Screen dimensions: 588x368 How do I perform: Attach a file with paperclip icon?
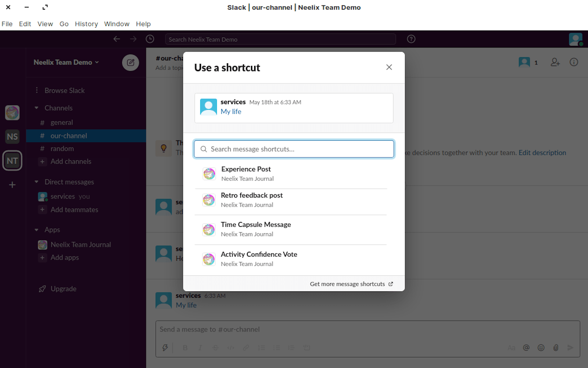click(556, 348)
